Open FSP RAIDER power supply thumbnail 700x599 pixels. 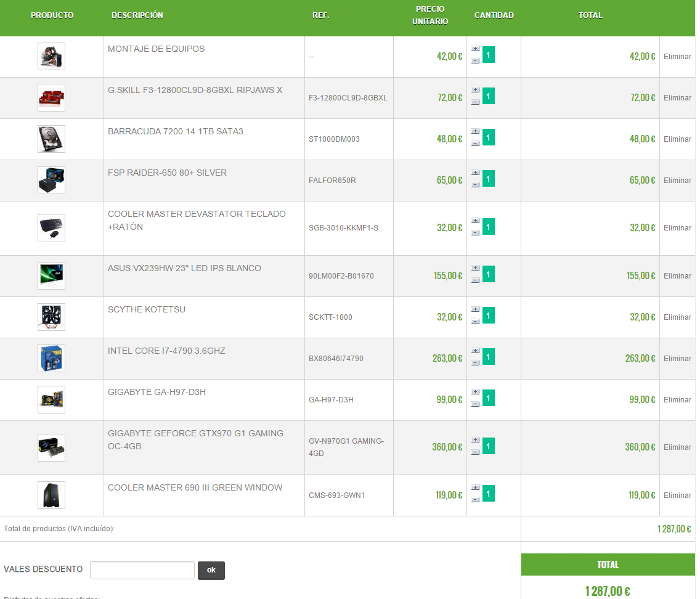(51, 181)
